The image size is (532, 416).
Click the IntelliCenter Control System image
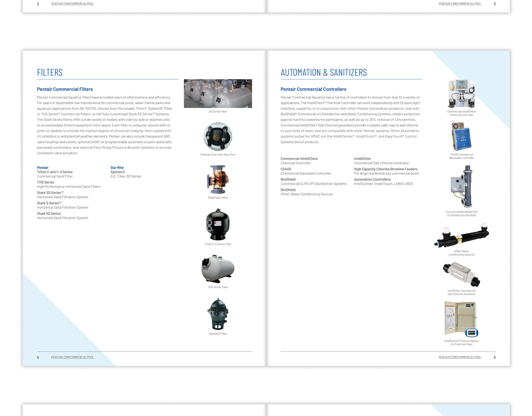461,319
